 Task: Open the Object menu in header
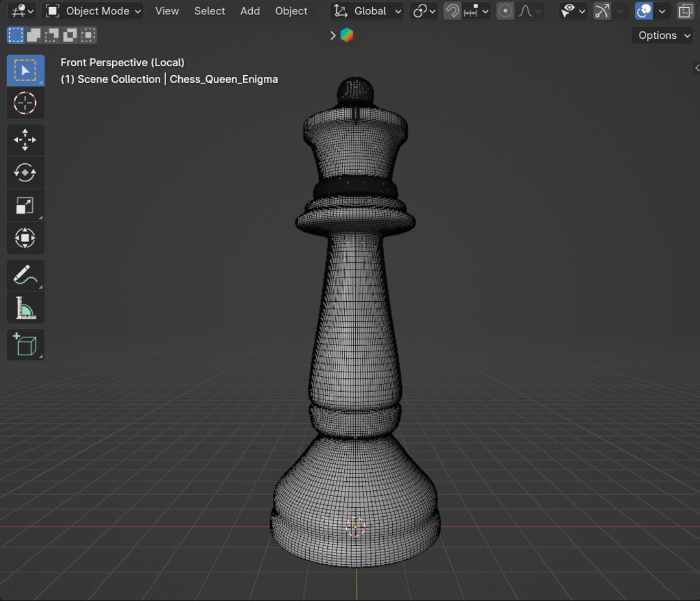click(291, 11)
